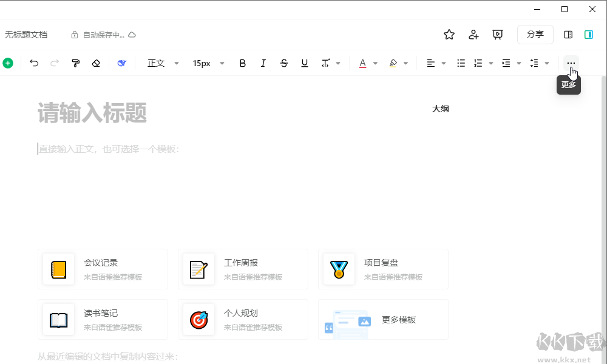Open the AI writing assistant icon
The width and height of the screenshot is (607, 364).
coord(121,62)
